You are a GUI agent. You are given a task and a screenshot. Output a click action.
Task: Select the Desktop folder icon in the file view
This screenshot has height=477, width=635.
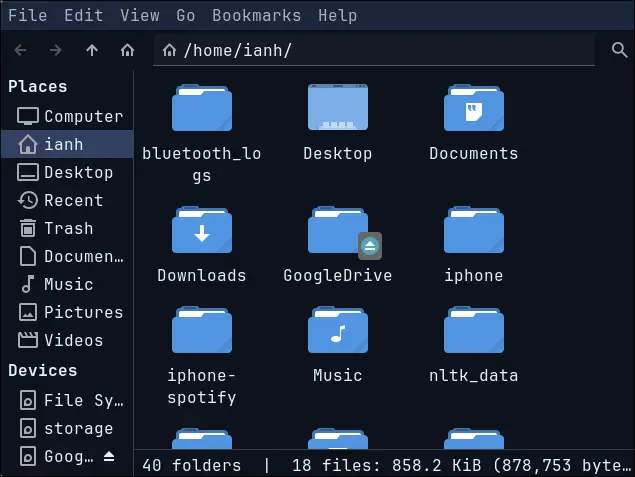pyautogui.click(x=338, y=107)
